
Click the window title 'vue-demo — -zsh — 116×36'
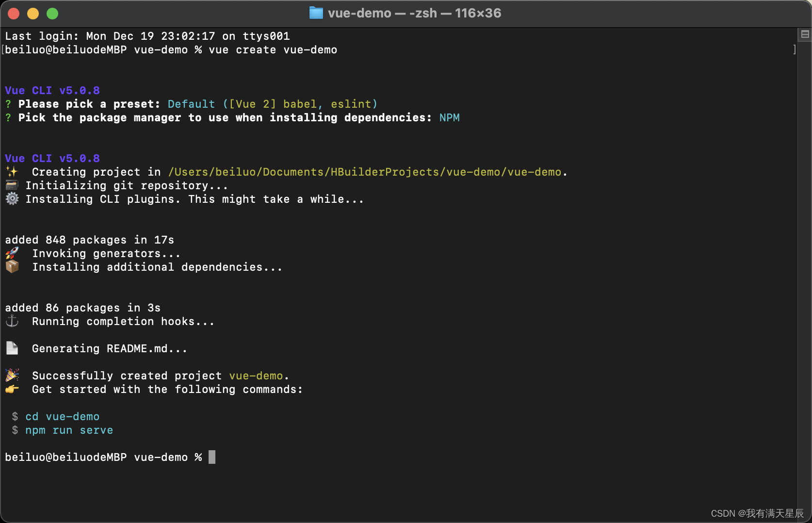(414, 13)
